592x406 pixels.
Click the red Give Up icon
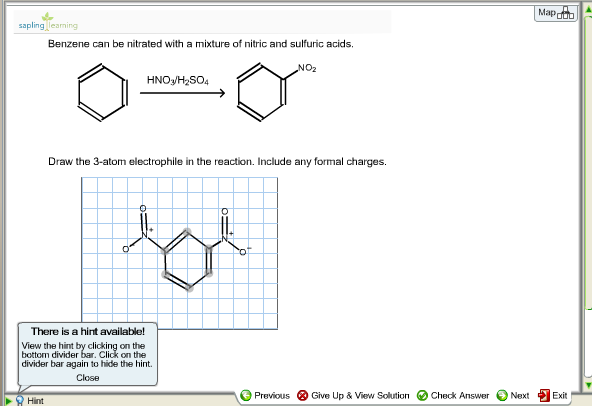302,395
